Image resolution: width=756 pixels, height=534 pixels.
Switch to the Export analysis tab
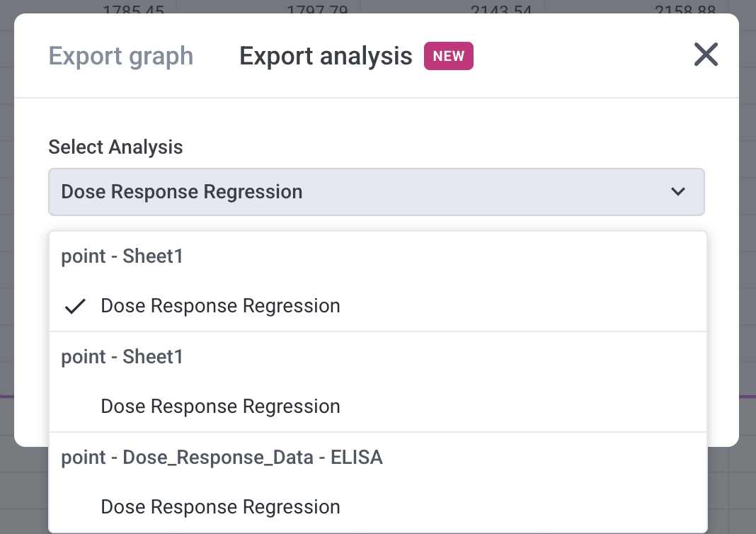coord(326,55)
